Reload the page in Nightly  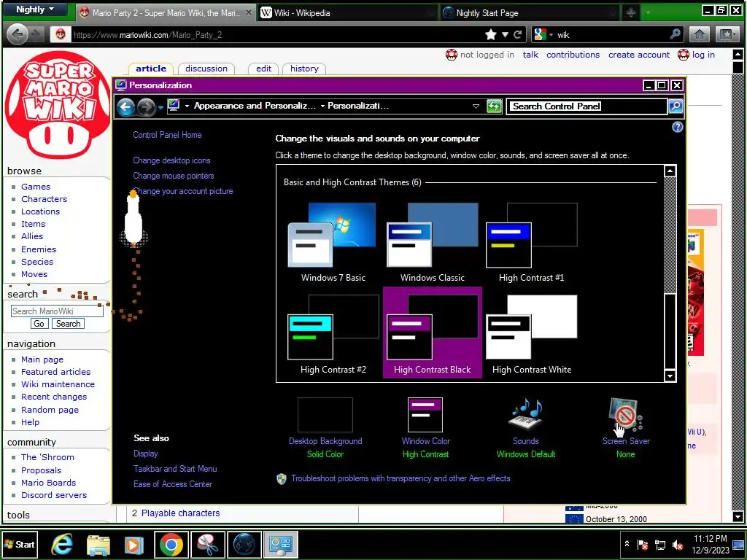coord(518,34)
